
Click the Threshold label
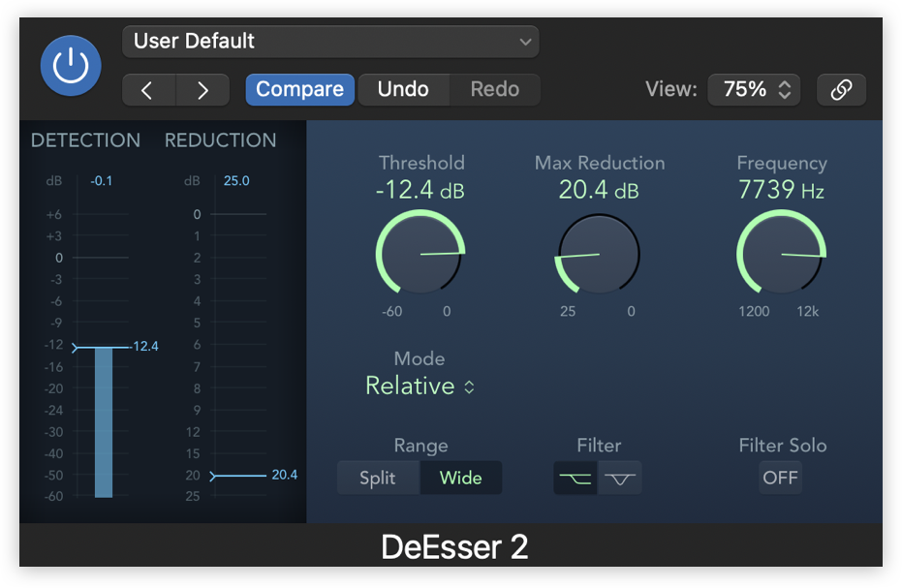point(421,163)
